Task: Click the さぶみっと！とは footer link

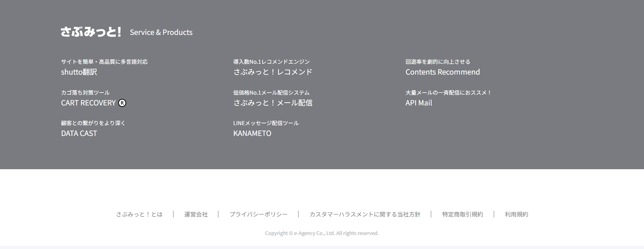Action: pyautogui.click(x=139, y=215)
